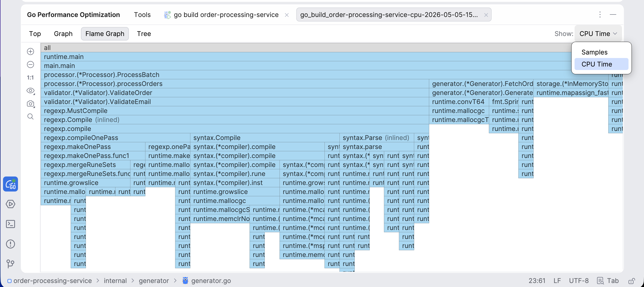Select the regexp.makeOnePass.func1 frame
This screenshot has height=287, width=644.
tap(93, 156)
